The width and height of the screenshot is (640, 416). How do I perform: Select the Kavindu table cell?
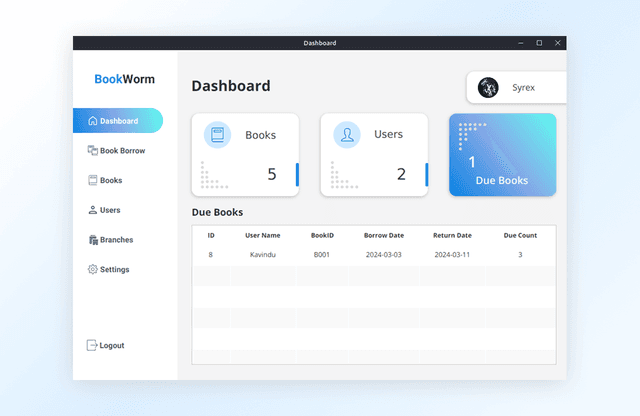(x=262, y=255)
